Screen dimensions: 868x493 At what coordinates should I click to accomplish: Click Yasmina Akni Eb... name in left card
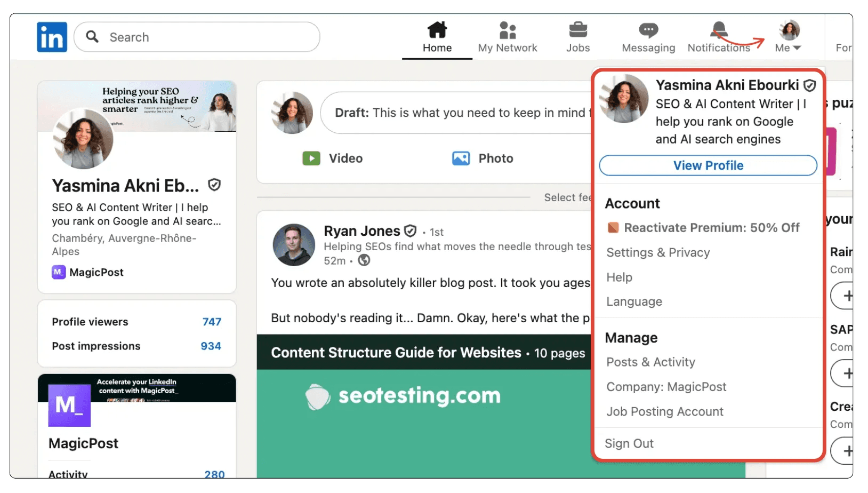click(125, 186)
